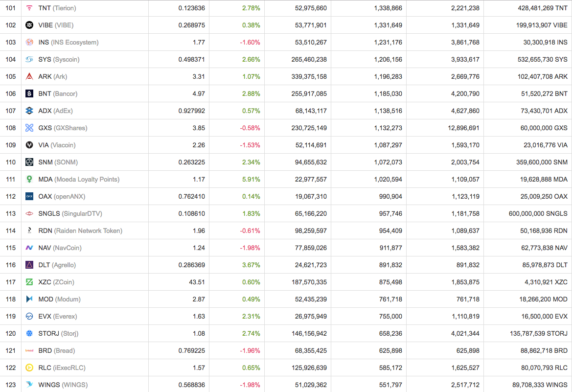This screenshot has width=572, height=392.
Task: Click the iExecRLC yellow logo icon
Action: (29, 368)
